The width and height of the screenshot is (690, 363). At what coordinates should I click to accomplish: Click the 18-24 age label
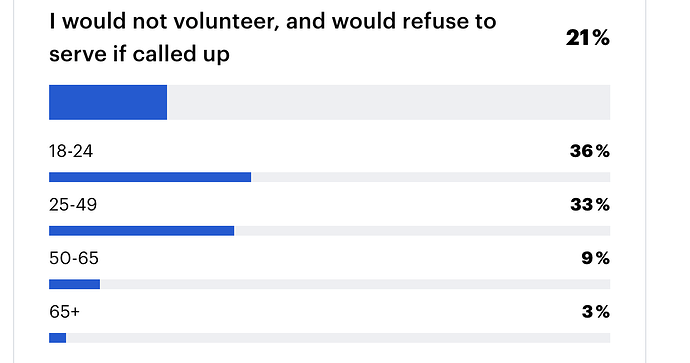pyautogui.click(x=71, y=151)
